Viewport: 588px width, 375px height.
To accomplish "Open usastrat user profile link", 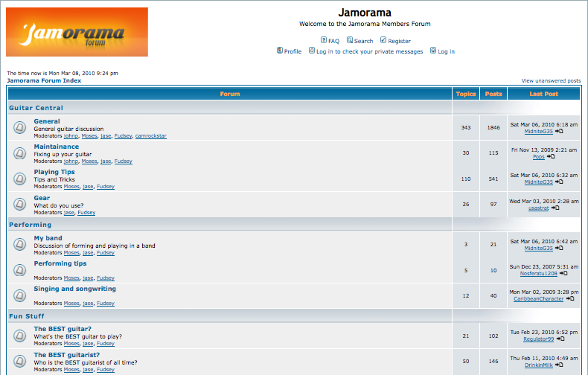I will point(538,208).
